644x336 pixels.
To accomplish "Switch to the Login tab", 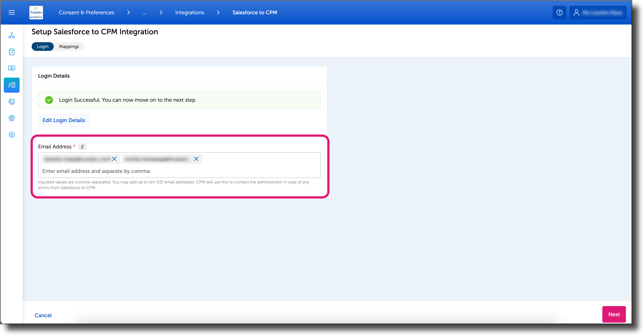I will pyautogui.click(x=43, y=47).
